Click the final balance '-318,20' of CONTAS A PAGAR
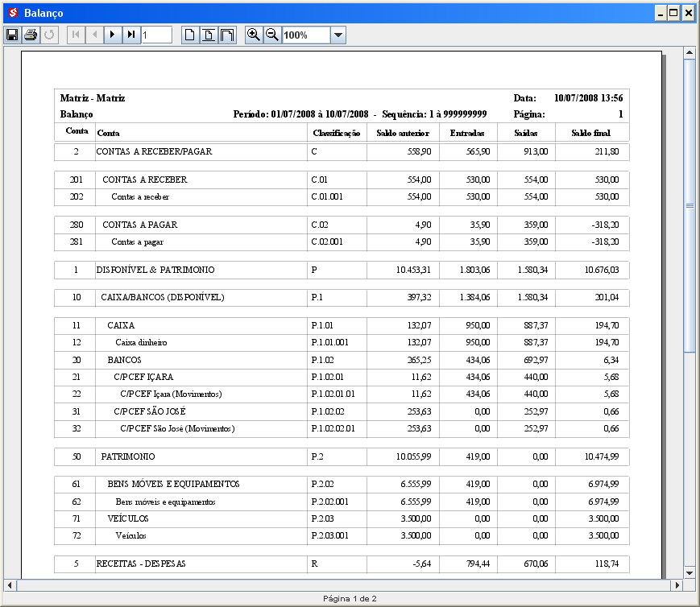Screen dimensions: 700x607 [605, 225]
